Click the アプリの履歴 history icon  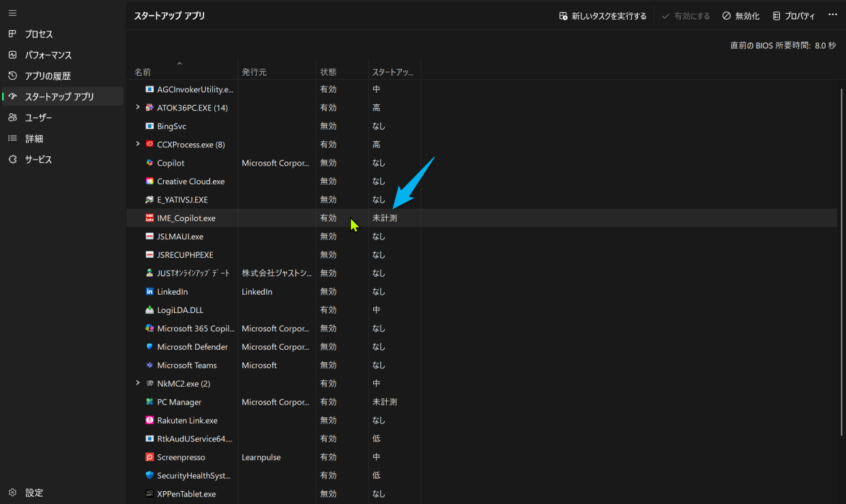click(x=12, y=76)
